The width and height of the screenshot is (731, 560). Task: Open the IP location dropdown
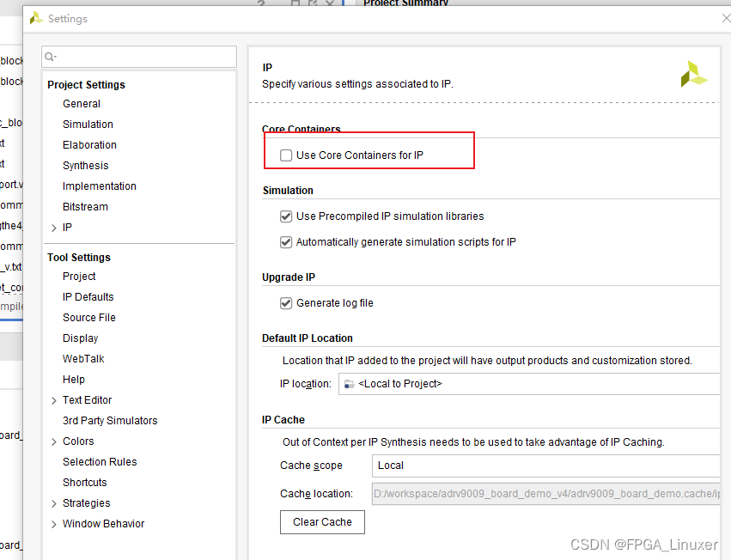pos(529,384)
